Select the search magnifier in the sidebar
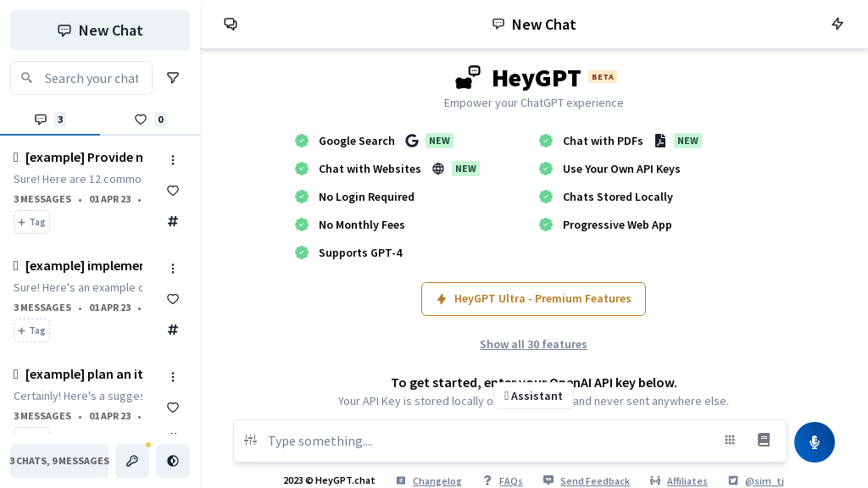The width and height of the screenshot is (868, 488). coord(27,78)
